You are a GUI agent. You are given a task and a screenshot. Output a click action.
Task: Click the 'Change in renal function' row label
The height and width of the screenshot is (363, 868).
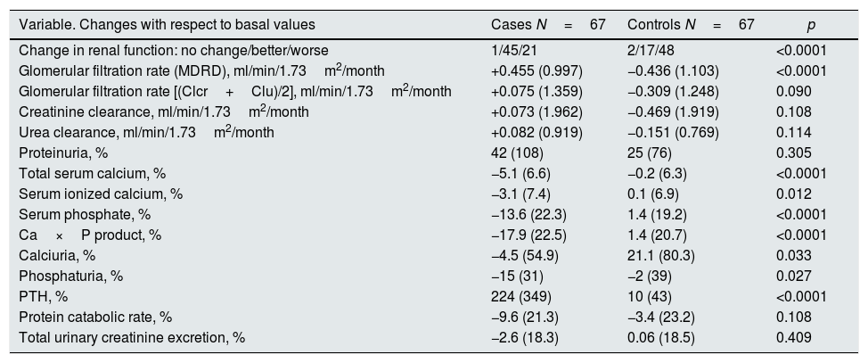point(173,51)
